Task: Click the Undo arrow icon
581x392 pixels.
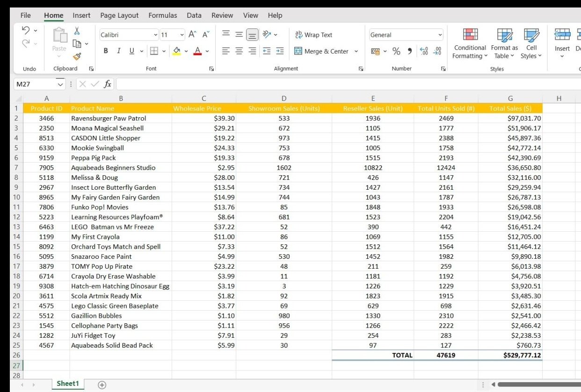Action: (26, 30)
